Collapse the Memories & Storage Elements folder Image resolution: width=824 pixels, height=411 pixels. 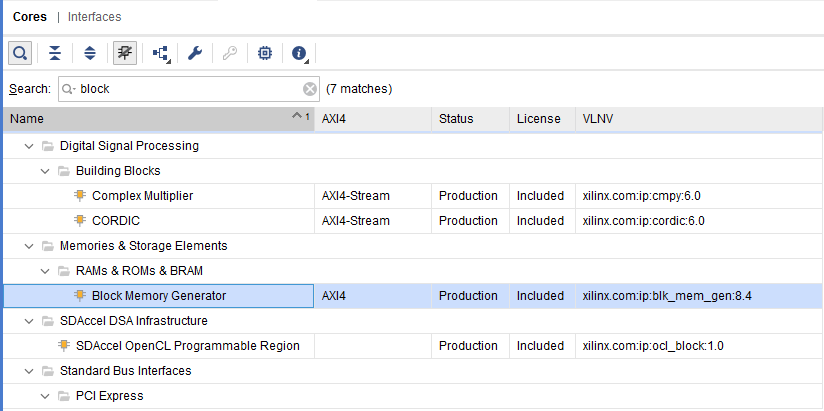(28, 246)
